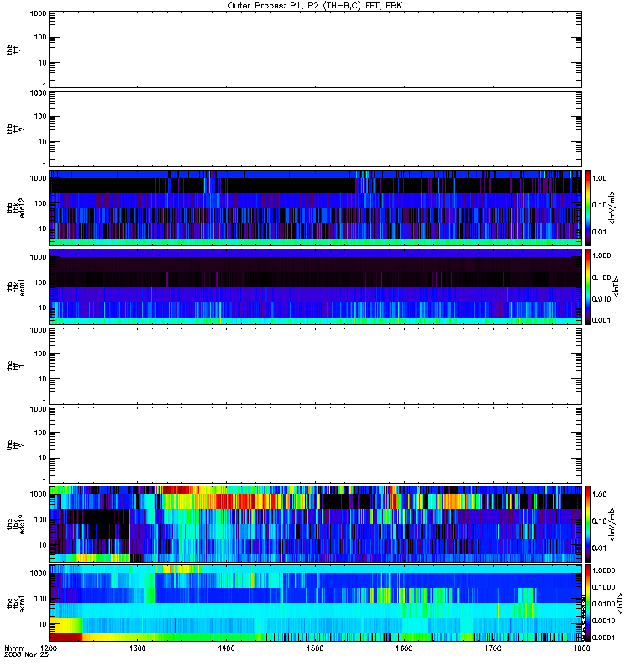Click the plot title "Outer Probes: P1, P2 (TH-B,C) FFT, FBK"
Screen dimensions: 630x672
click(314, 6)
